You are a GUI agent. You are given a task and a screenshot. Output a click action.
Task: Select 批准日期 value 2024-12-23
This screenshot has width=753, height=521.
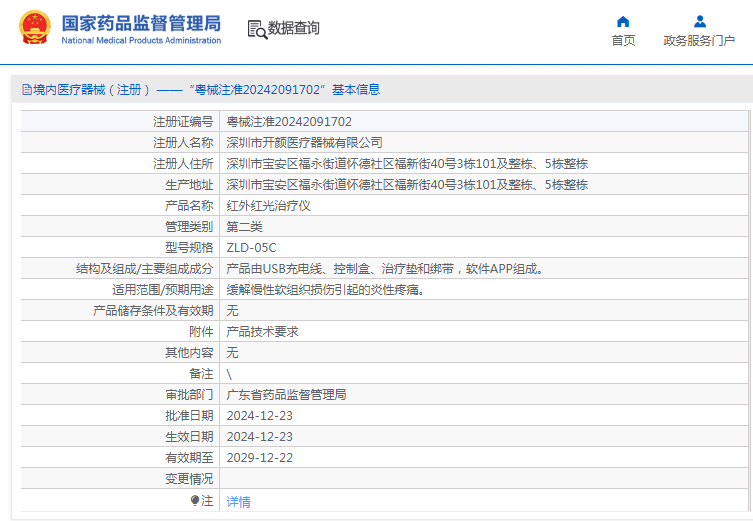[260, 416]
